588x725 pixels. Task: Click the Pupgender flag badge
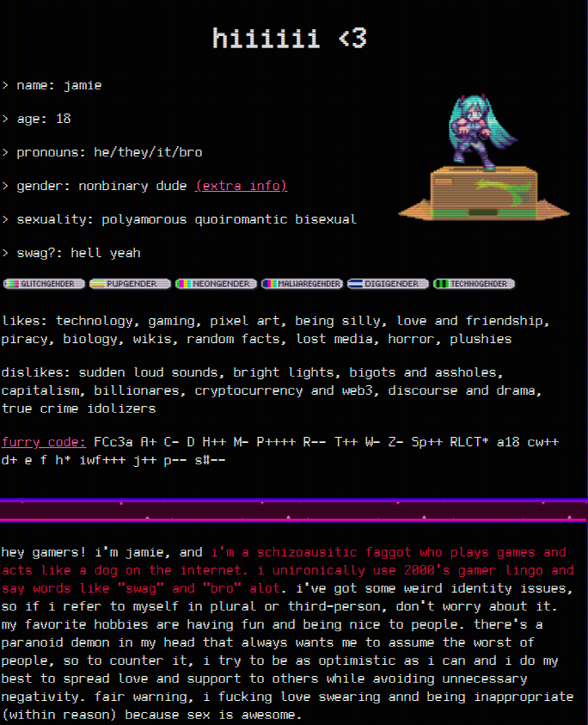pyautogui.click(x=130, y=283)
